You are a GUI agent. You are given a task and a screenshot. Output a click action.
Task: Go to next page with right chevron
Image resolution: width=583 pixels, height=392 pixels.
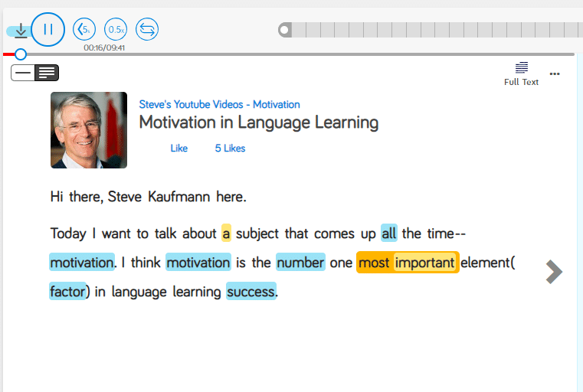554,272
